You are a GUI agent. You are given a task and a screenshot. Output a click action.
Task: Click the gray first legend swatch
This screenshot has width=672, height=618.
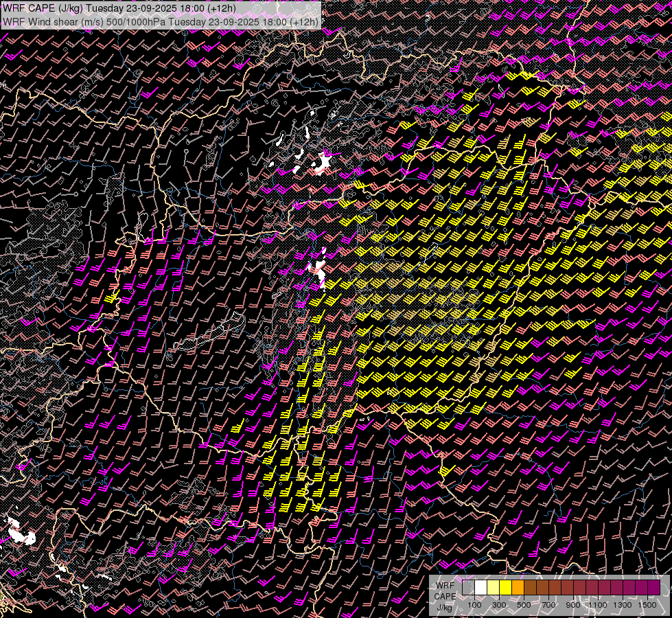click(469, 588)
